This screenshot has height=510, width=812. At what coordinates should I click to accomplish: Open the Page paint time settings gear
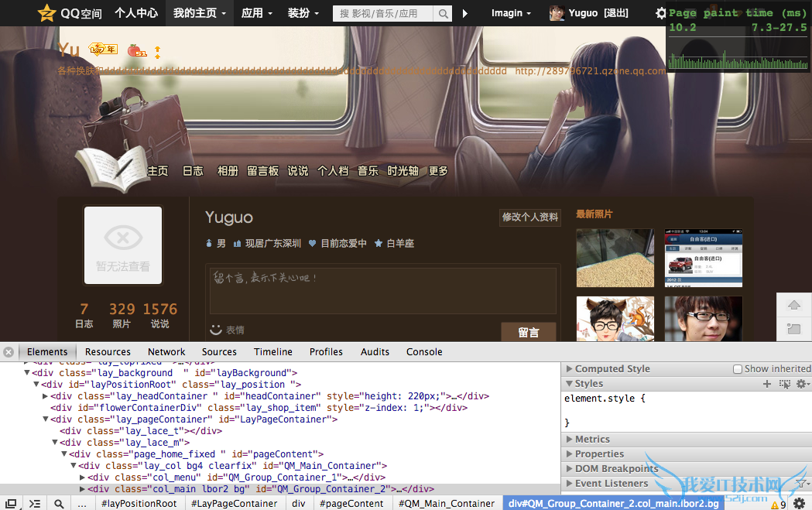(662, 12)
